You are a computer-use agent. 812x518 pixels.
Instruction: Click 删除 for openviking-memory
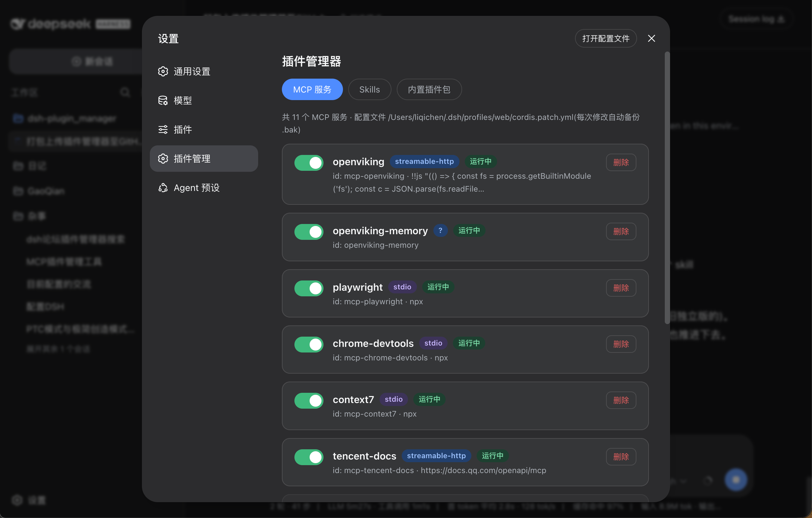(x=621, y=232)
